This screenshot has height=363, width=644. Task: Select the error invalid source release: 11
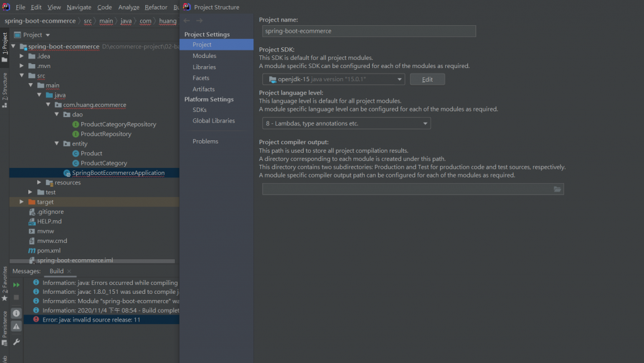[101, 320]
